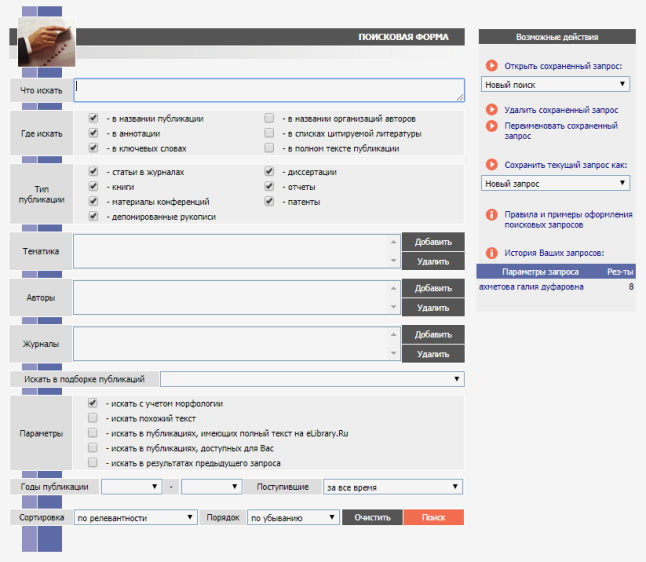Click the icon next to 'Сохранить текущий запрос как'
646x562 pixels.
(x=492, y=164)
